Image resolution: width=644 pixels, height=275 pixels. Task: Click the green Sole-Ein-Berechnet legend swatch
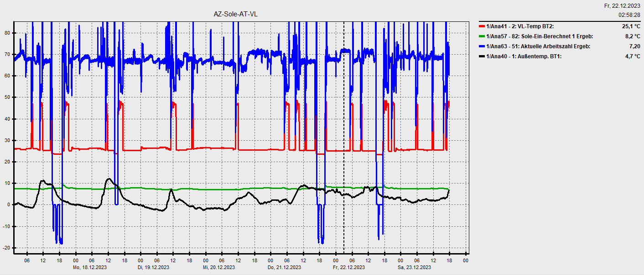coord(482,36)
